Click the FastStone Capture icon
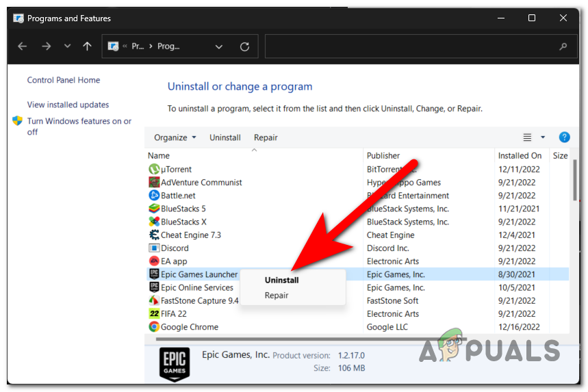588x392 pixels. pyautogui.click(x=154, y=300)
